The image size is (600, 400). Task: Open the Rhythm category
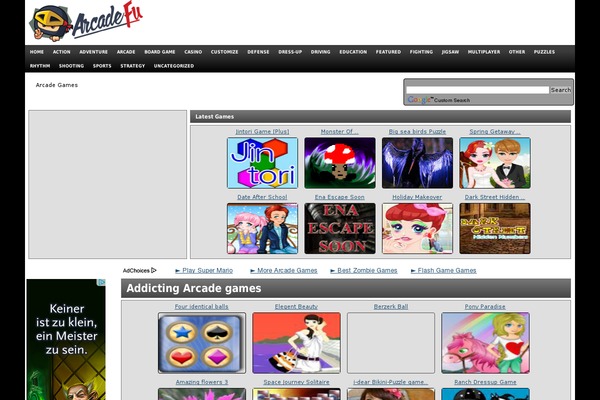coord(40,66)
